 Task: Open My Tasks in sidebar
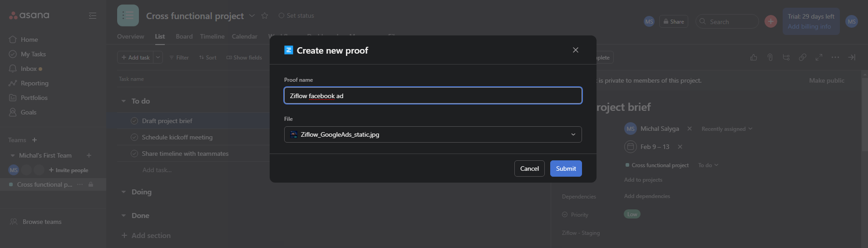pos(33,54)
